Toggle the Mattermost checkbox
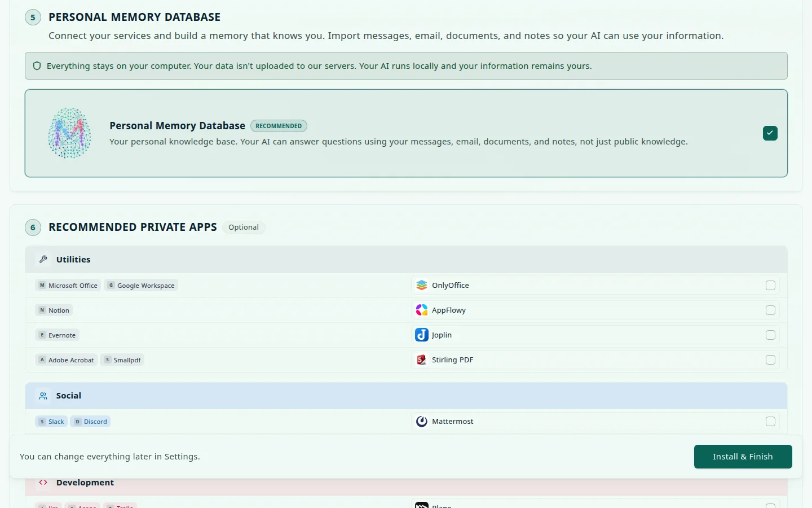This screenshot has height=508, width=812. pyautogui.click(x=771, y=422)
